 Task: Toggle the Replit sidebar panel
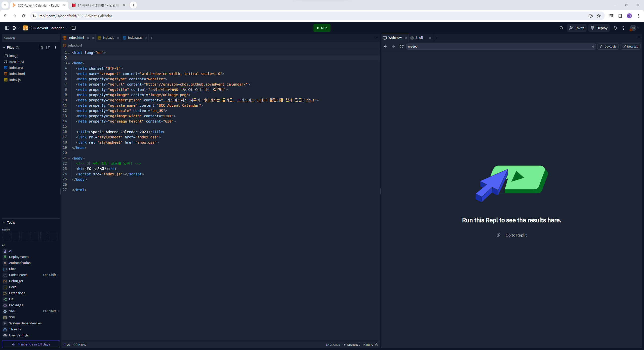(7, 28)
